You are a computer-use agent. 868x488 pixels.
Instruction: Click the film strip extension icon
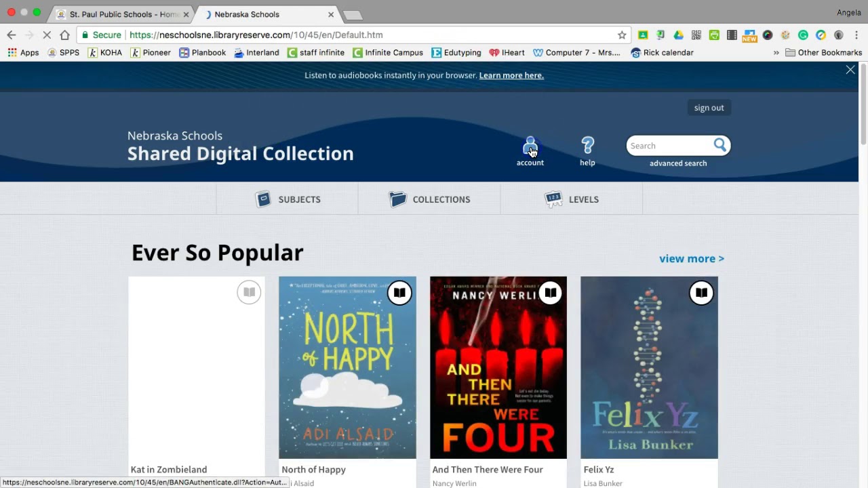[732, 35]
